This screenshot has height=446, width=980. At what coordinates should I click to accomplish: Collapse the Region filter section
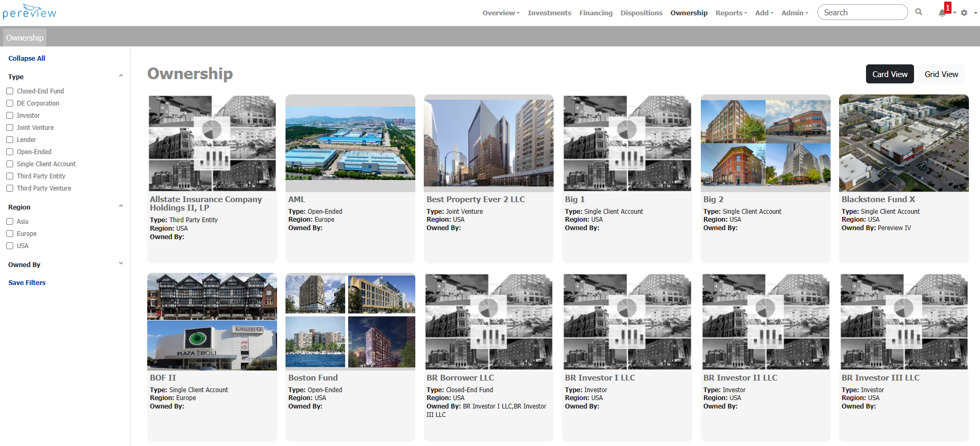click(x=121, y=206)
